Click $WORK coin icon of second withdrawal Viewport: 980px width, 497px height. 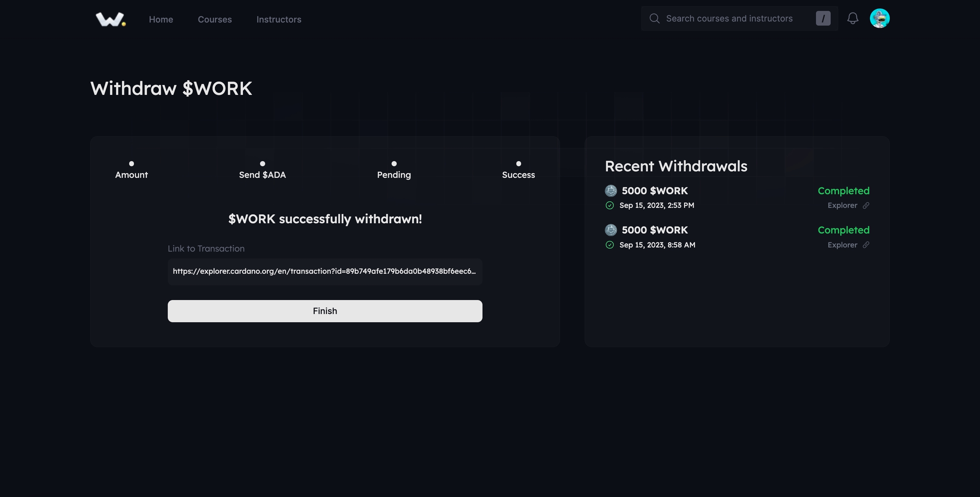click(611, 230)
